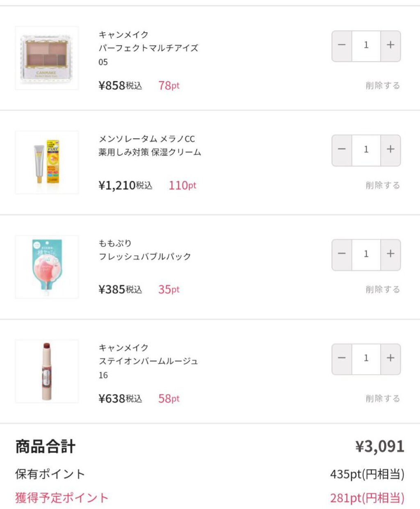
Task: Select quantity field for Canmake eyeshadow
Action: (366, 45)
